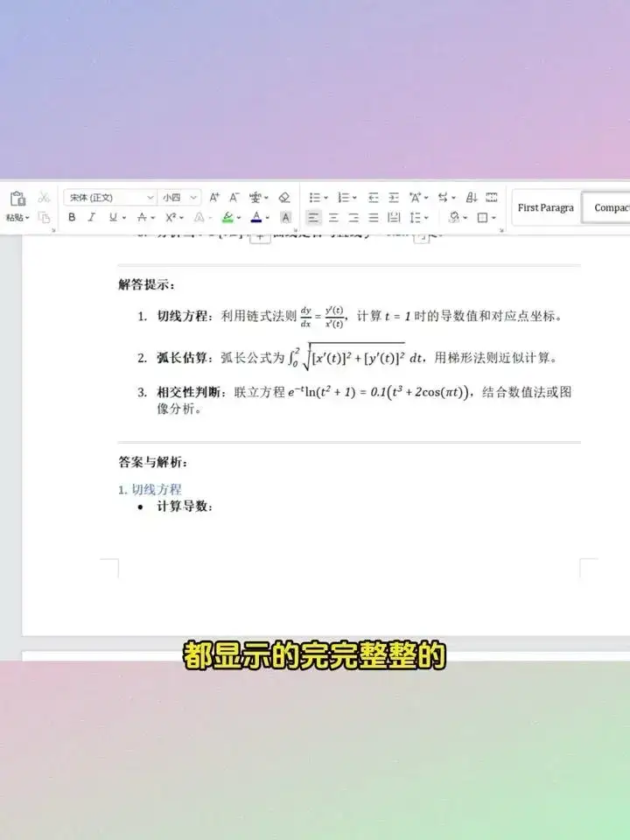Click the blue heading 1. 切线方程
The height and width of the screenshot is (840, 630).
[x=150, y=489]
